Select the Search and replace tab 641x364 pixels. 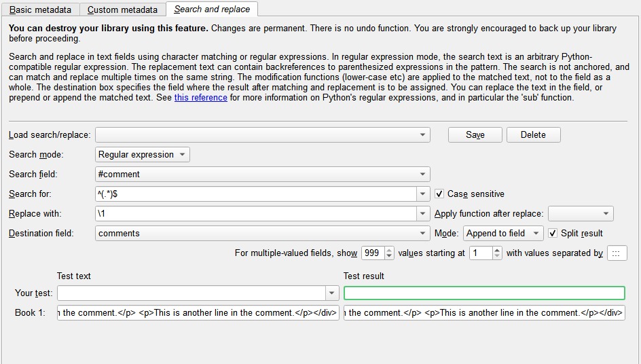[x=212, y=9]
